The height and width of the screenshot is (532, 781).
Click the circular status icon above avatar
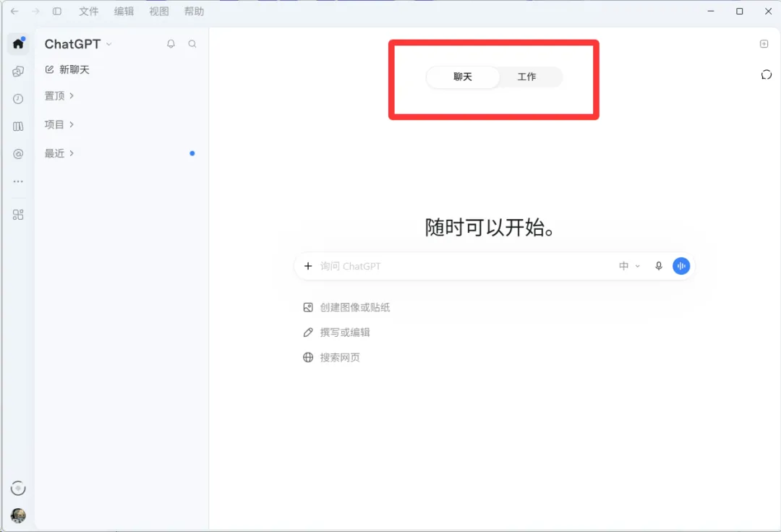pos(18,488)
